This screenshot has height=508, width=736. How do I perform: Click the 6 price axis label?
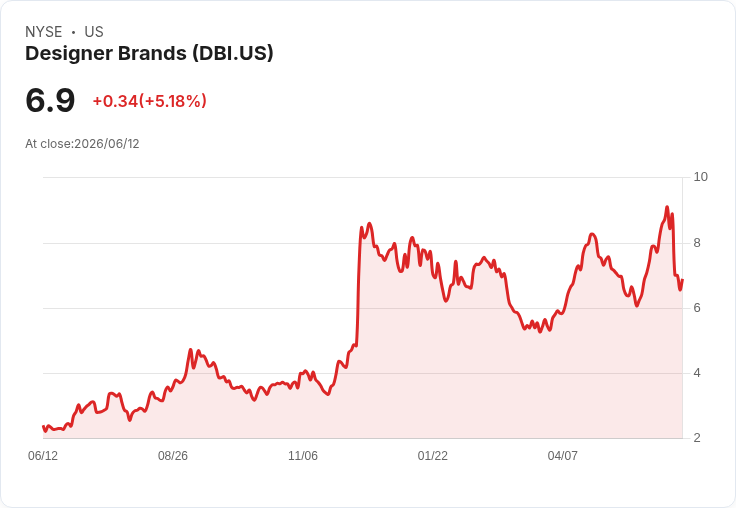(x=697, y=308)
